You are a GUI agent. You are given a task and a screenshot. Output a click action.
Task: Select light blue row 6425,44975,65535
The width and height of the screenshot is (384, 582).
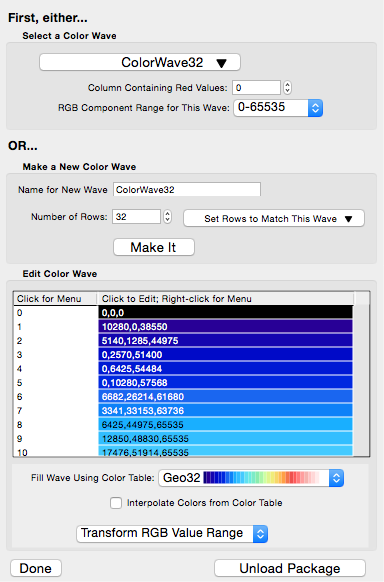226,424
